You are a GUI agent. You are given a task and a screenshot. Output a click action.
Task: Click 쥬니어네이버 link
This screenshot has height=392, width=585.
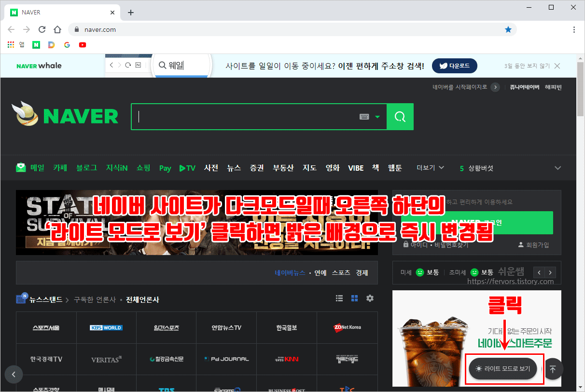[525, 87]
